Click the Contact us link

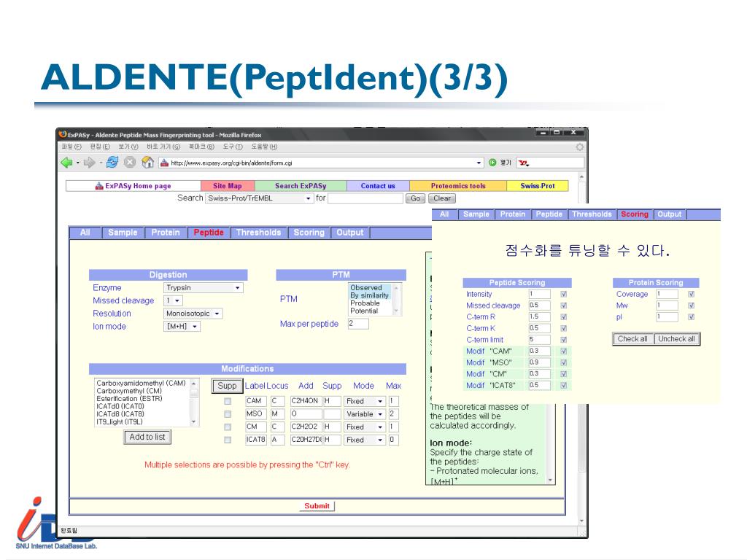378,186
